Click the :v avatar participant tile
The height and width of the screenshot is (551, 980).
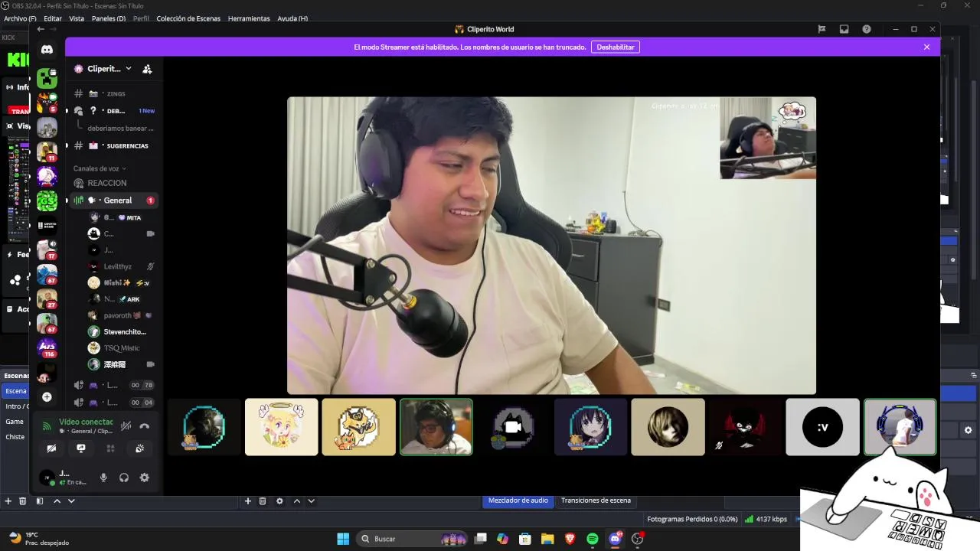click(x=822, y=427)
